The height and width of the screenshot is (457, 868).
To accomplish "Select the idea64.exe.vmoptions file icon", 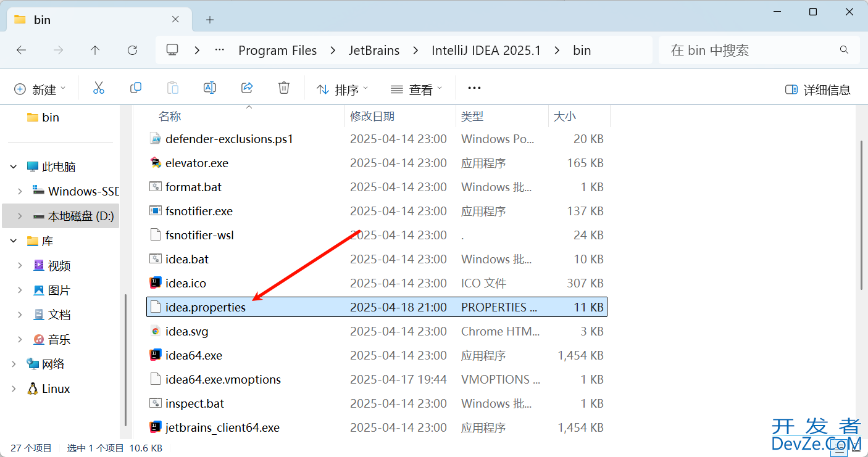I will (156, 379).
